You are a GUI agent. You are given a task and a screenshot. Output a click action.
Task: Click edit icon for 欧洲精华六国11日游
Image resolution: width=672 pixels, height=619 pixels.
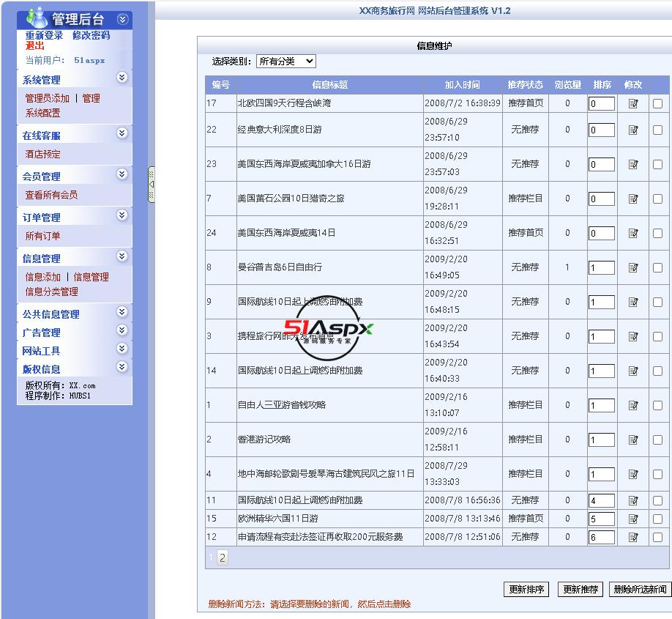coord(633,519)
